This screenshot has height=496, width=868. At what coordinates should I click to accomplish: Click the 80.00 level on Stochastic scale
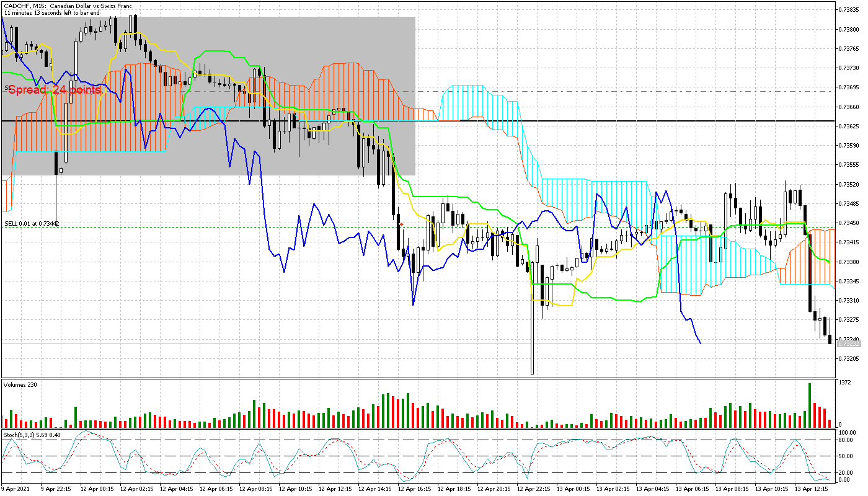point(847,440)
